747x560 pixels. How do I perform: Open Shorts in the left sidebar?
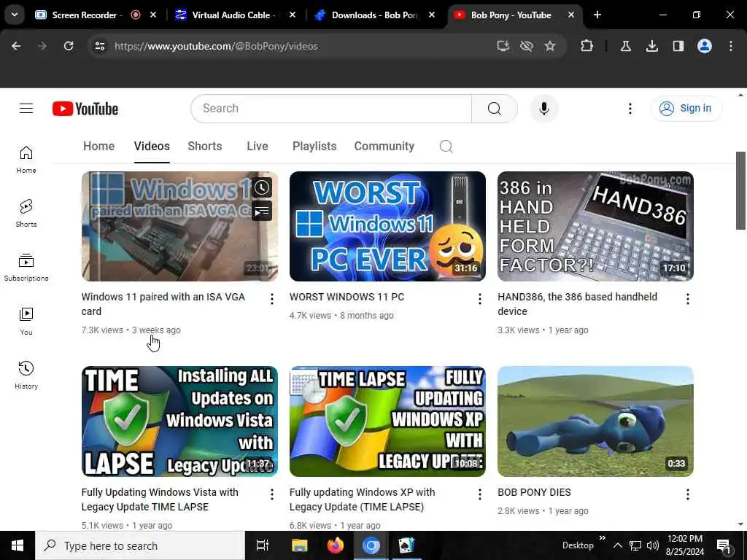(x=26, y=214)
